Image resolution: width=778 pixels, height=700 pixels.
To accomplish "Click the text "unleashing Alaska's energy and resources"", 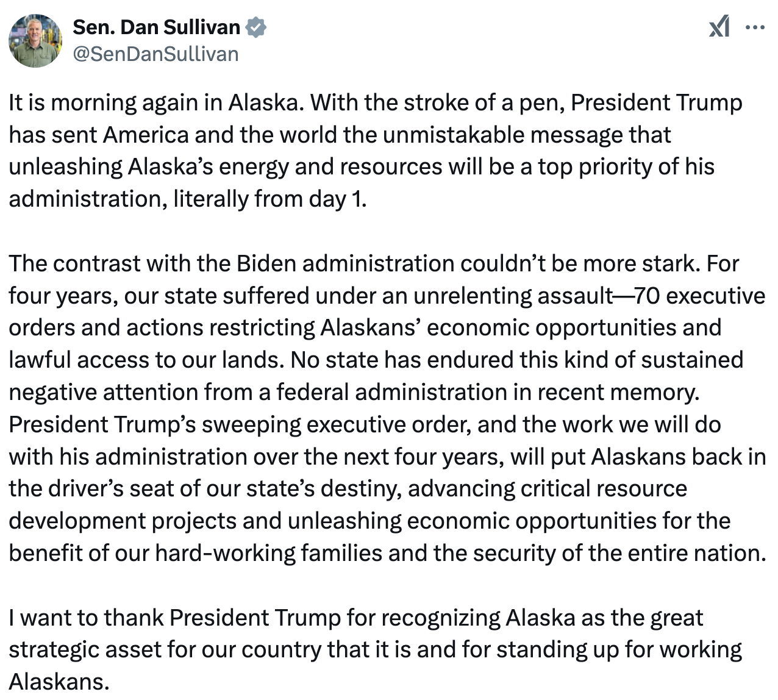I will [225, 166].
